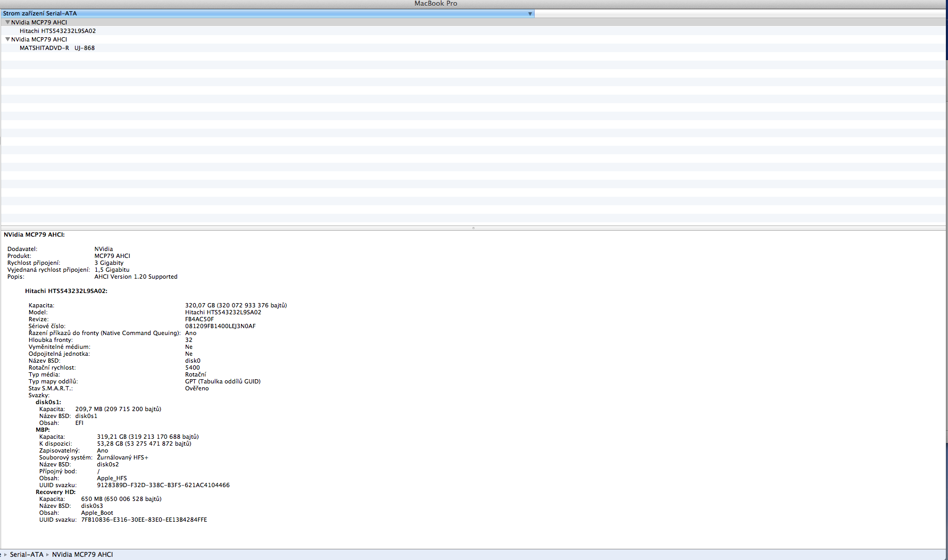Click the 'Žurnálovaný HFS+' file system value

point(122,457)
